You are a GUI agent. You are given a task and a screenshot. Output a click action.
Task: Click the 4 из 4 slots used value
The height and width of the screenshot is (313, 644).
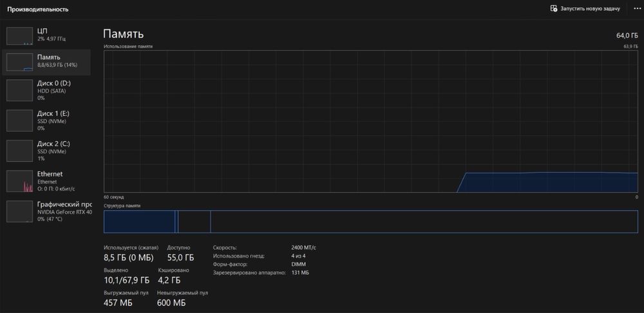point(298,256)
